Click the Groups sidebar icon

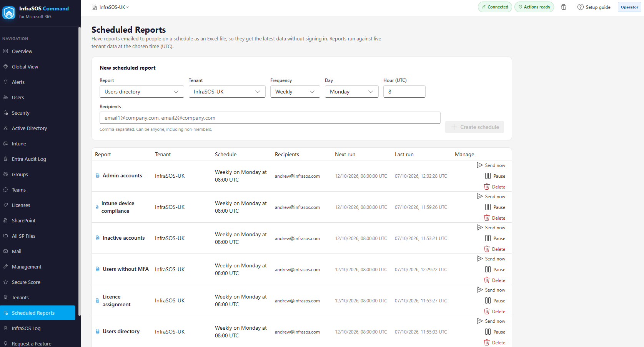tap(5, 174)
